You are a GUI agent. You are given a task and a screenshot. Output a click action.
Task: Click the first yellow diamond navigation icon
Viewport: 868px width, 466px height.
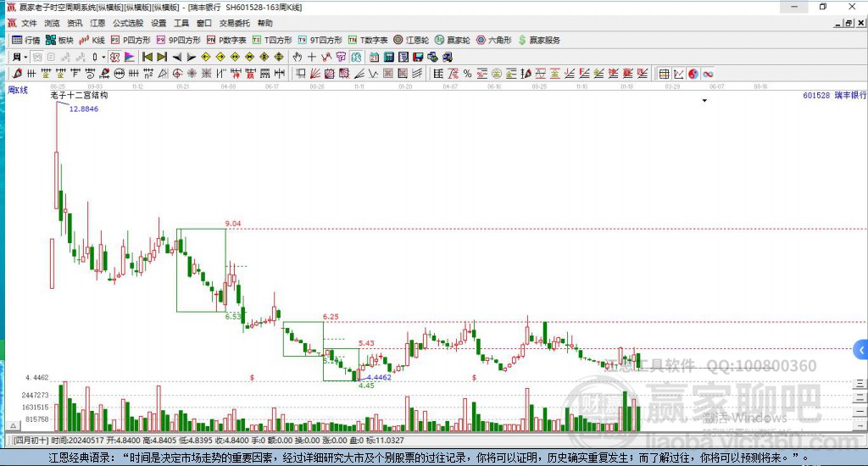[x=206, y=57]
